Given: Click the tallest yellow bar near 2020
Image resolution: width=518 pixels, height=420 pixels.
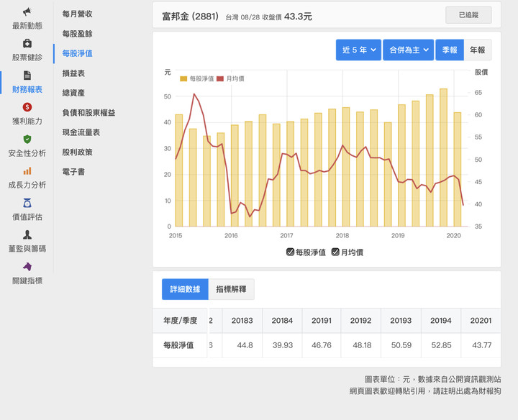Looking at the screenshot, I should [443, 157].
